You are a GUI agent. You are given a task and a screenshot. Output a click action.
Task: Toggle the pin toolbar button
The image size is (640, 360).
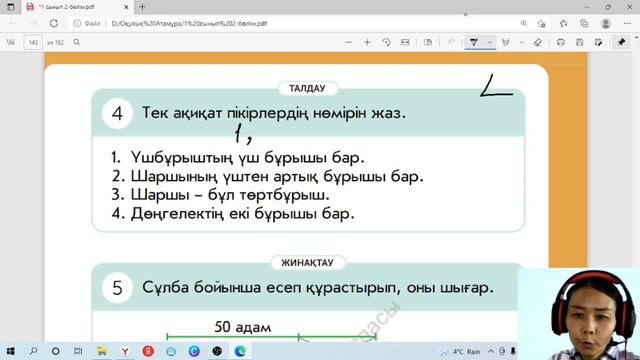[621, 42]
